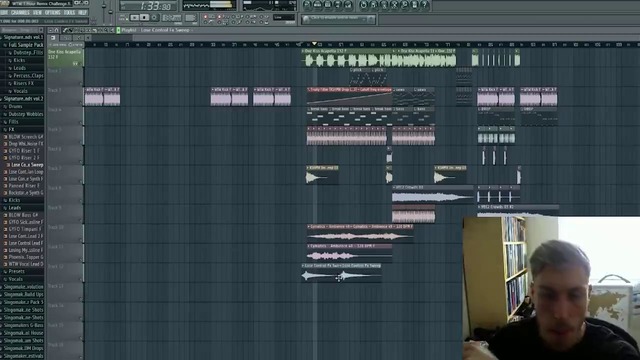This screenshot has width=640, height=360.
Task: Select the pencil draw tool in playlist toolbar
Action: point(65,30)
